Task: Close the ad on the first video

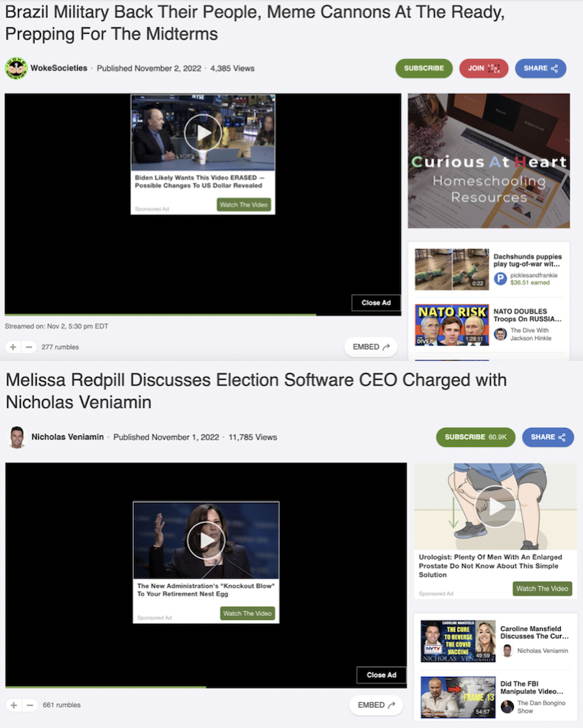Action: [376, 302]
